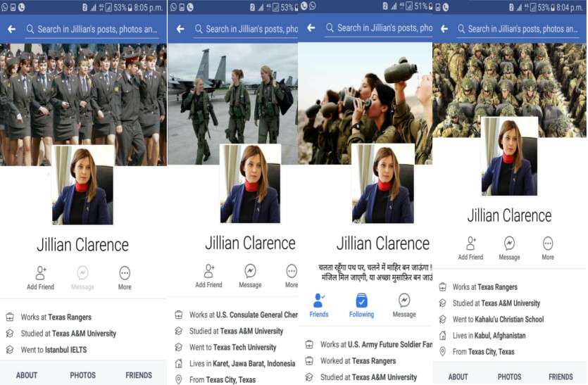Viewport: 588px width, 385px height.
Task: Open profile picture over the marching-women cover
Action: click(82, 185)
